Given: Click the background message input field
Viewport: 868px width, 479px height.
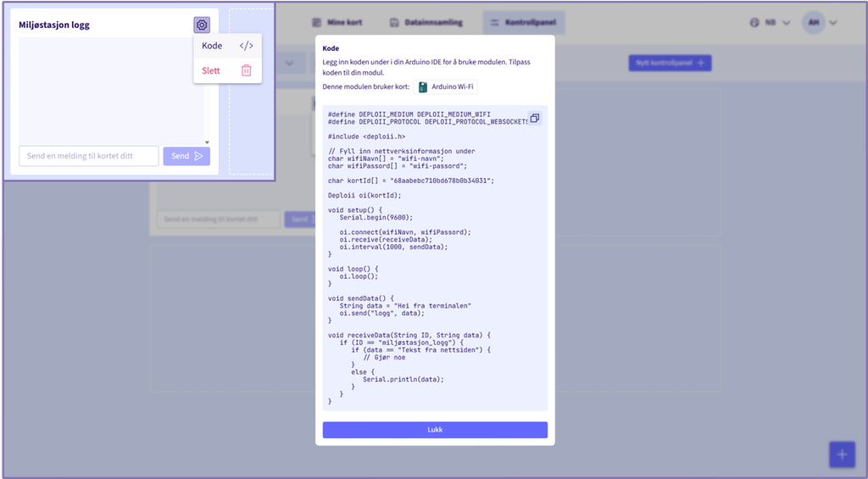Looking at the screenshot, I should coord(219,220).
